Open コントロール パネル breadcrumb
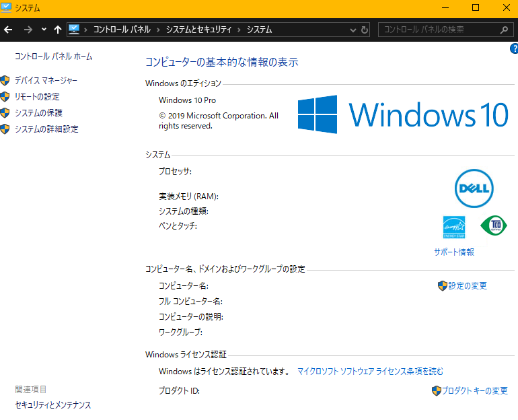This screenshot has width=518, height=420. [x=122, y=30]
